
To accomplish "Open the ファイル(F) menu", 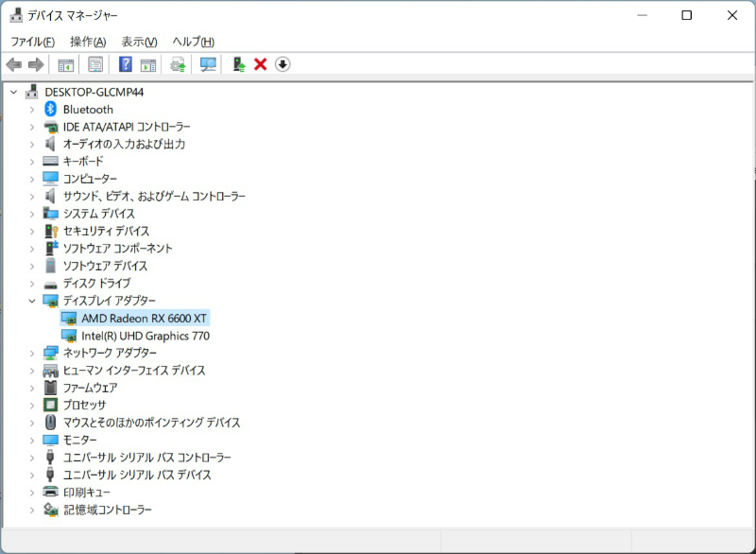I will (x=33, y=42).
